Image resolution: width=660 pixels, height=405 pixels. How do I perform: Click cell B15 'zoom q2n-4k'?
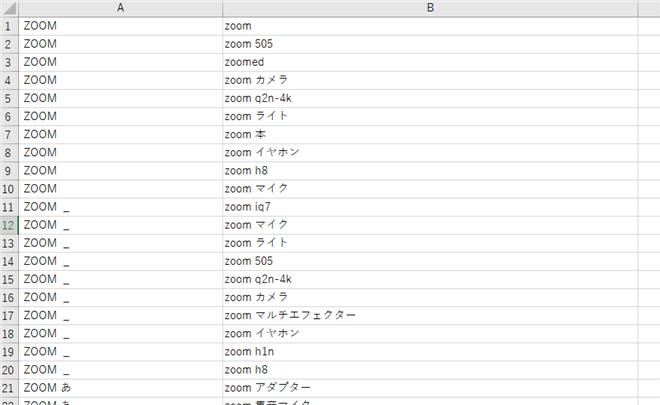click(x=430, y=280)
